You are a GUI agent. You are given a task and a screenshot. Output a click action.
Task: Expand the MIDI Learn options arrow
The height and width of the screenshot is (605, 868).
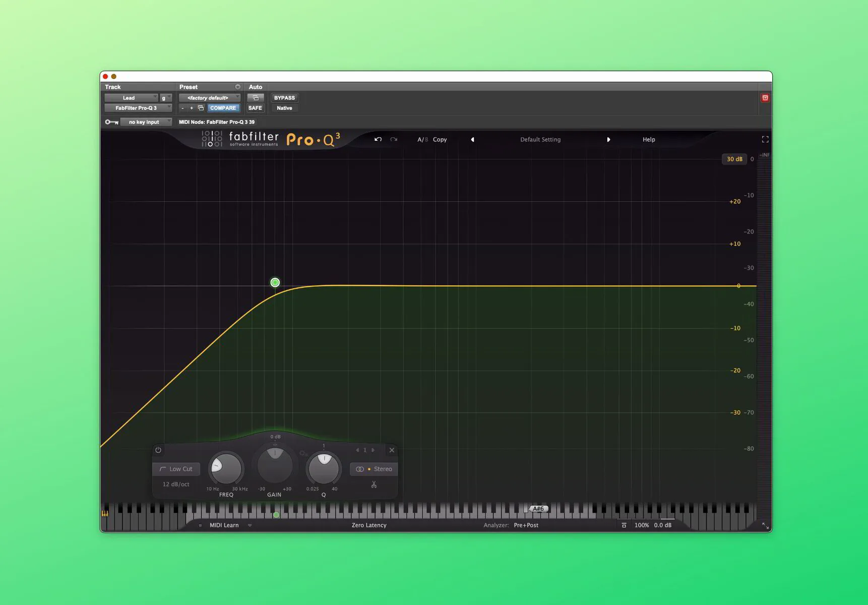coord(250,525)
